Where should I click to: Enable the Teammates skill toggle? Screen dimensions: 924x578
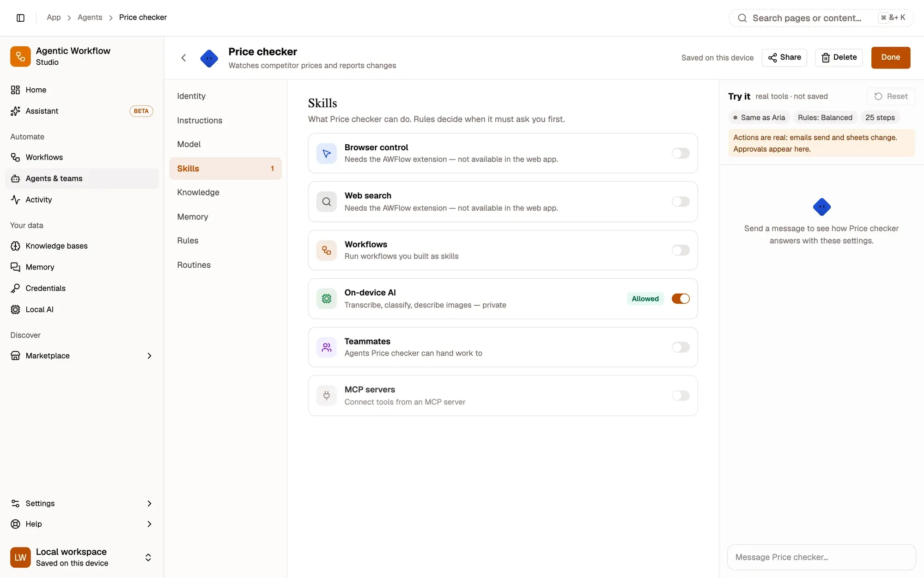[681, 347]
